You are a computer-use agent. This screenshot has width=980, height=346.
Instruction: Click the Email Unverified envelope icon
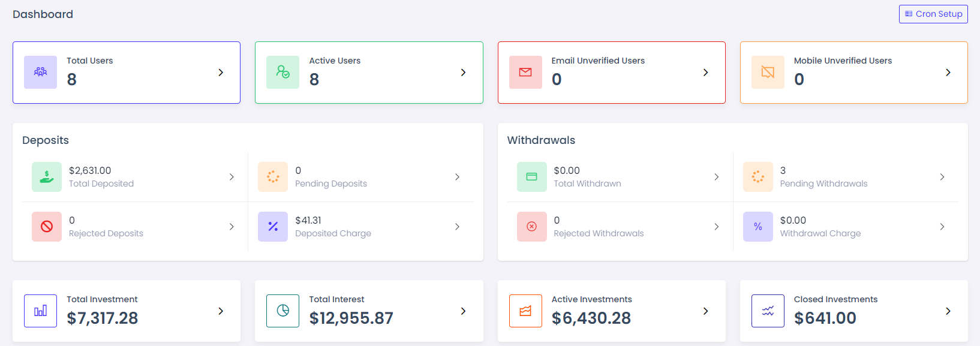point(525,72)
